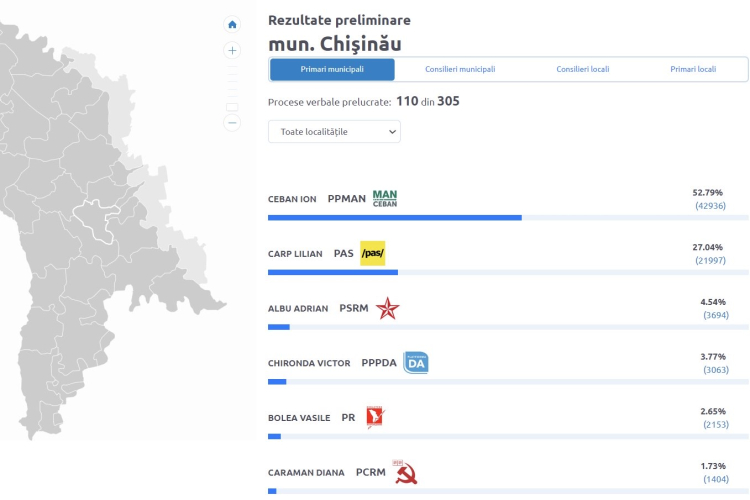Click candidate name CARP LILIAN
750x500 pixels.
coord(295,254)
